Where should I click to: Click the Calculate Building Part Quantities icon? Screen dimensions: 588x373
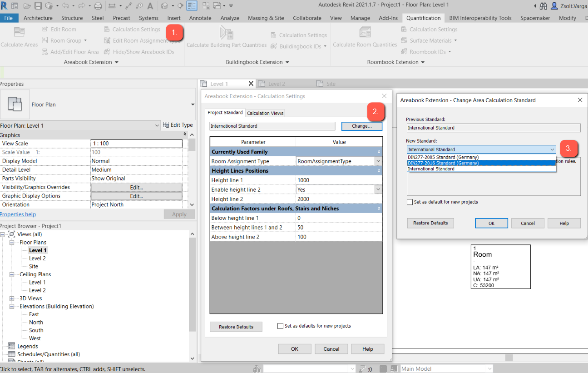pos(227,32)
